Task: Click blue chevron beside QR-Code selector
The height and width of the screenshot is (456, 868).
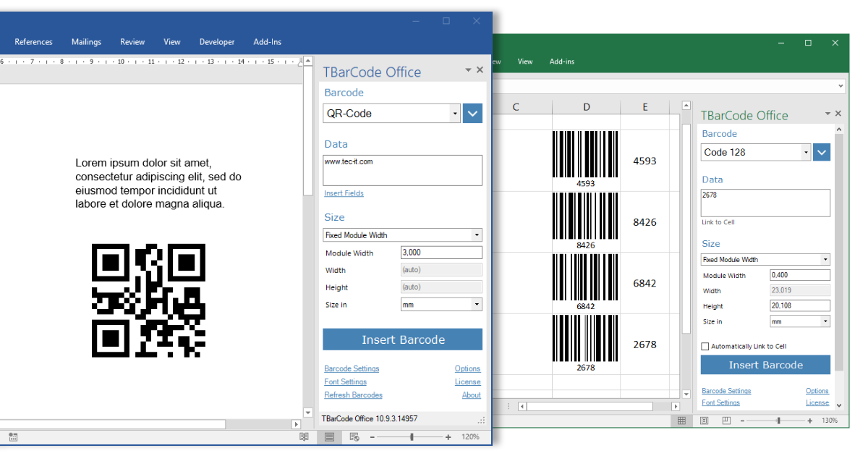Action: coord(472,114)
